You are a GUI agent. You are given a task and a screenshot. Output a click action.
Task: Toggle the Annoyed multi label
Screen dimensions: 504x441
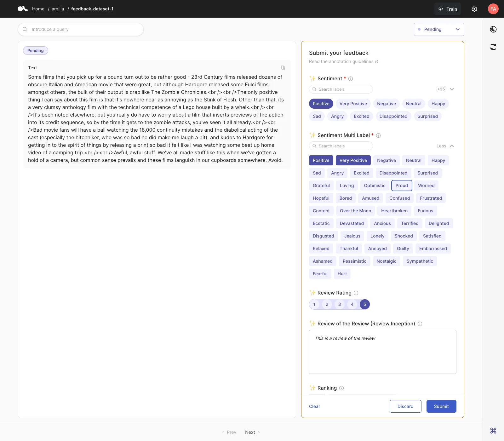377,249
